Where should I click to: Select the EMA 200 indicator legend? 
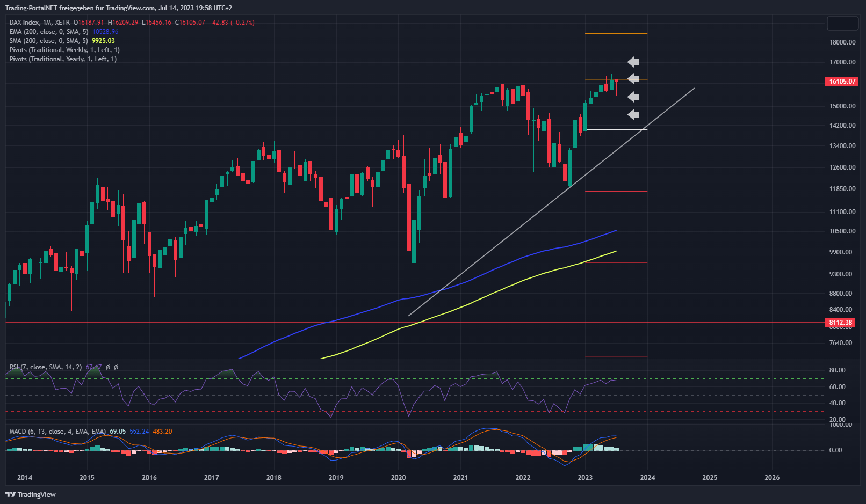tap(48, 32)
